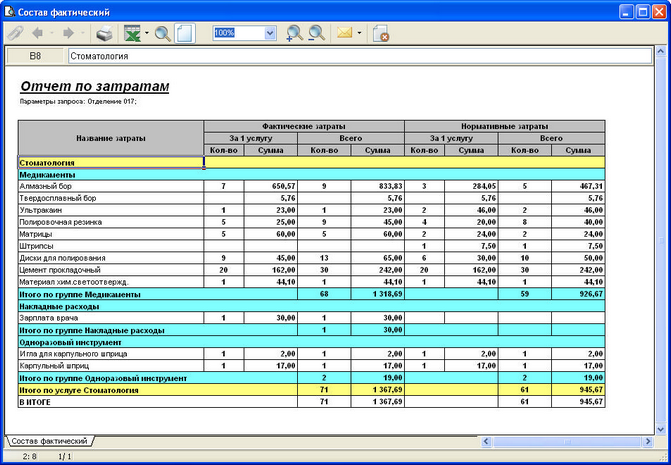This screenshot has height=465, width=671.
Task: Close the document with red-cross page icon
Action: (x=380, y=33)
